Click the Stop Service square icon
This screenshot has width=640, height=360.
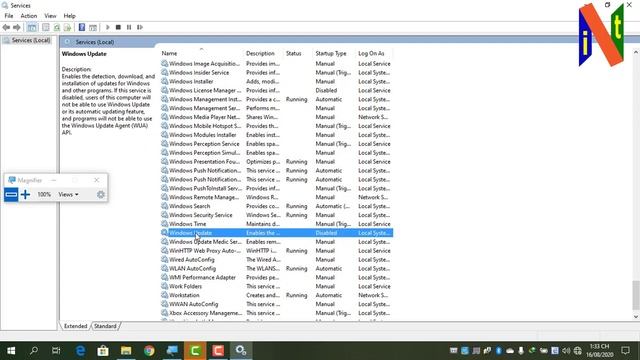coord(118,27)
